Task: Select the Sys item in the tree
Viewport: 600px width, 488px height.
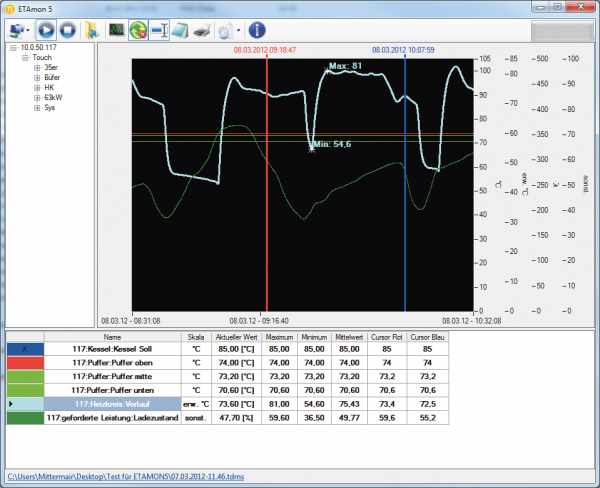Action: pyautogui.click(x=49, y=108)
